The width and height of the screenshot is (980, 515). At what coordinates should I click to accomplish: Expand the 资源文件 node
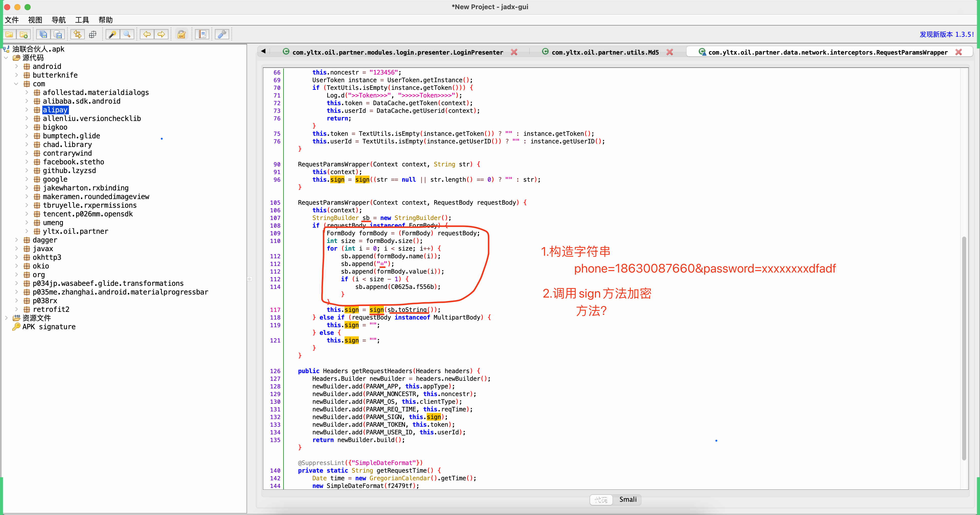6,317
